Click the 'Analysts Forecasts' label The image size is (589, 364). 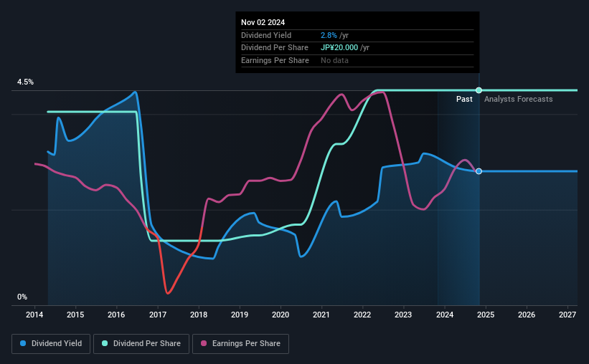(519, 99)
